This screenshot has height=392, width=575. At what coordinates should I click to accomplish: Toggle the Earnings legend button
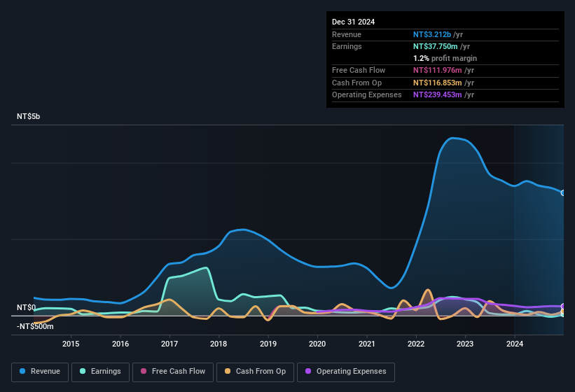click(100, 372)
